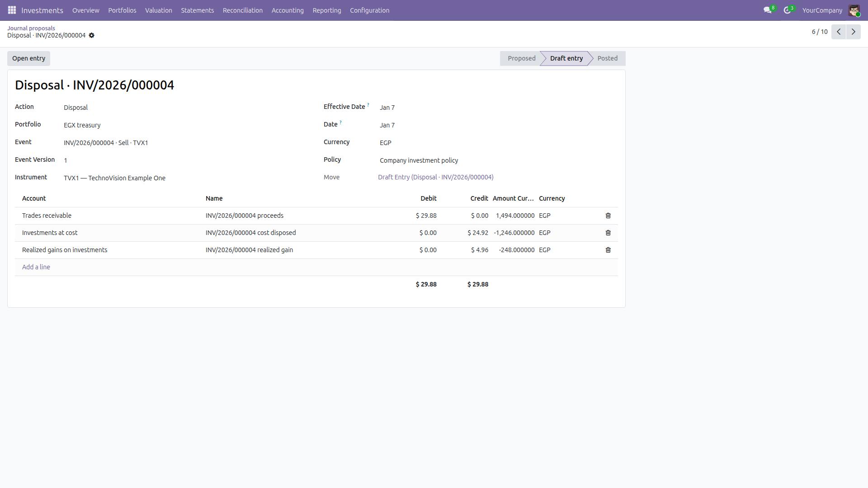Click the user avatar picture
The image size is (868, 488).
click(854, 10)
